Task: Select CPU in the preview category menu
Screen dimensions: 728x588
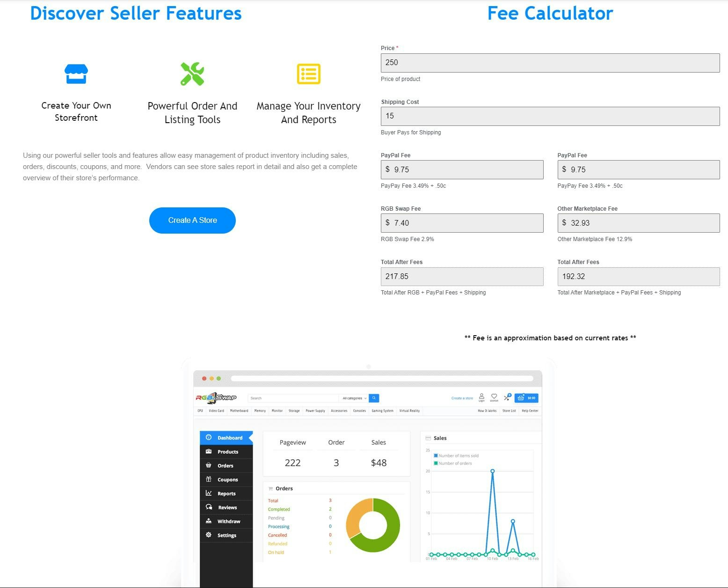Action: (x=200, y=411)
